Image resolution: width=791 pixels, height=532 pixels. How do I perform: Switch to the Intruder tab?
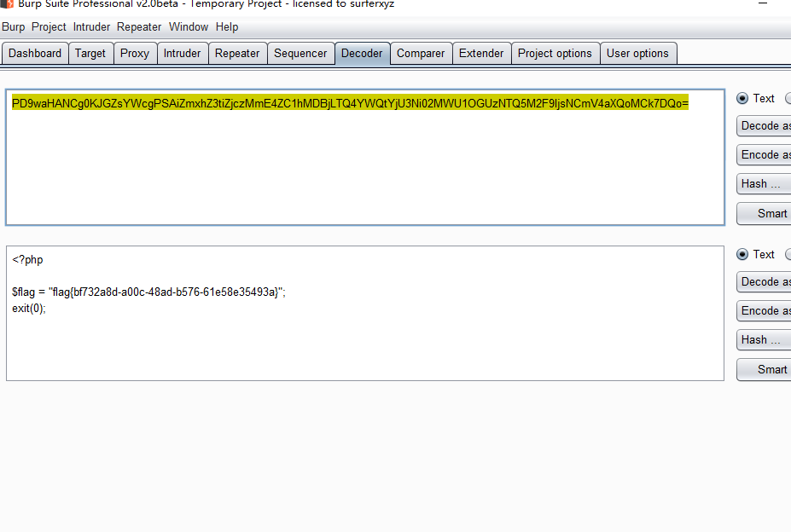click(x=182, y=54)
